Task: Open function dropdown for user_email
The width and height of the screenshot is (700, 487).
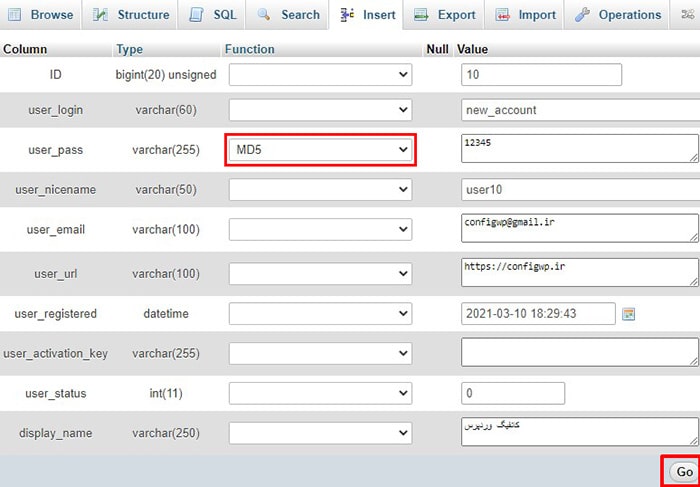Action: coord(320,229)
